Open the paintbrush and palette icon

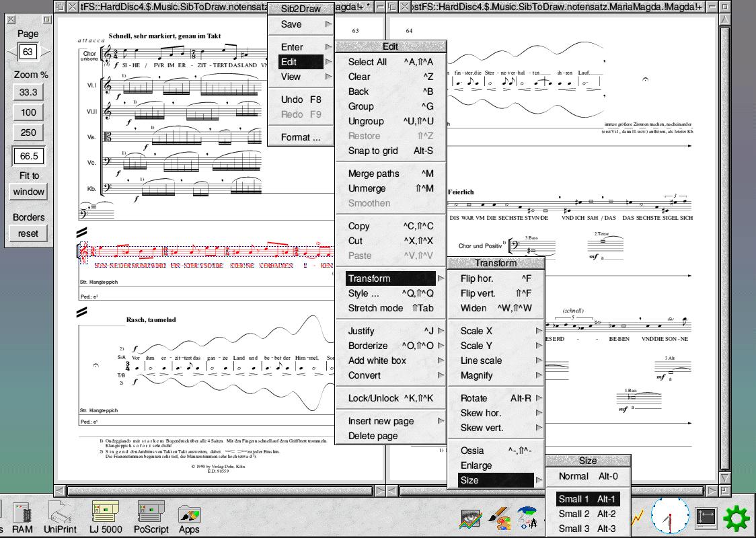500,518
